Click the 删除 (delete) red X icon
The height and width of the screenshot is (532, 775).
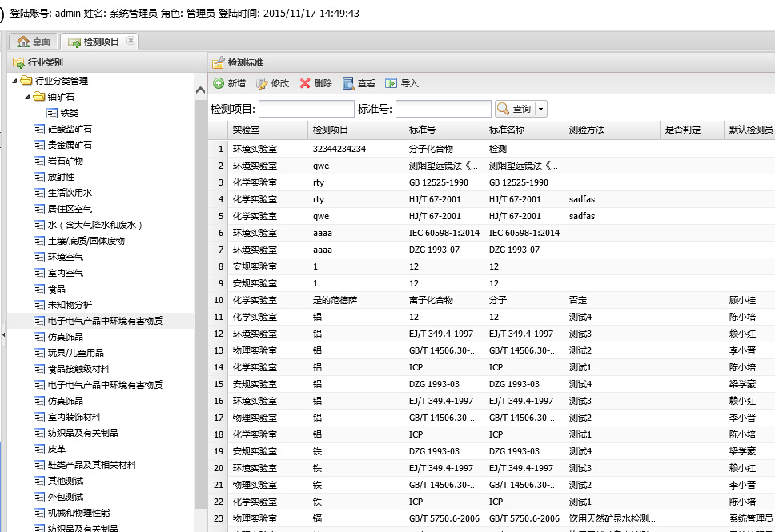tap(305, 83)
